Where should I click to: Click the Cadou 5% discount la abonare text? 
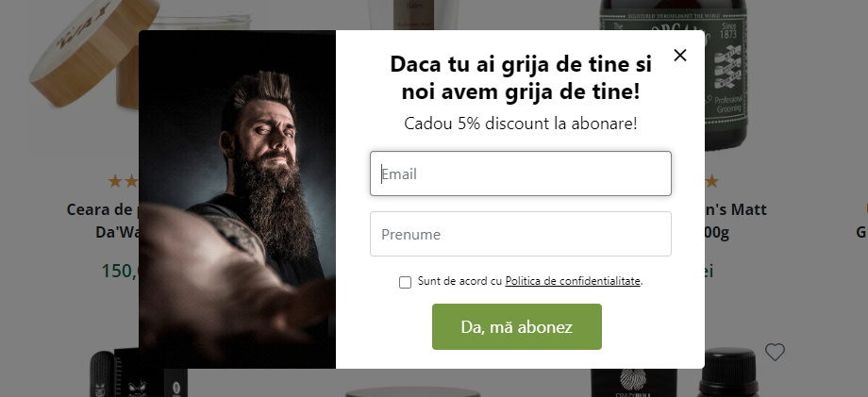click(521, 123)
